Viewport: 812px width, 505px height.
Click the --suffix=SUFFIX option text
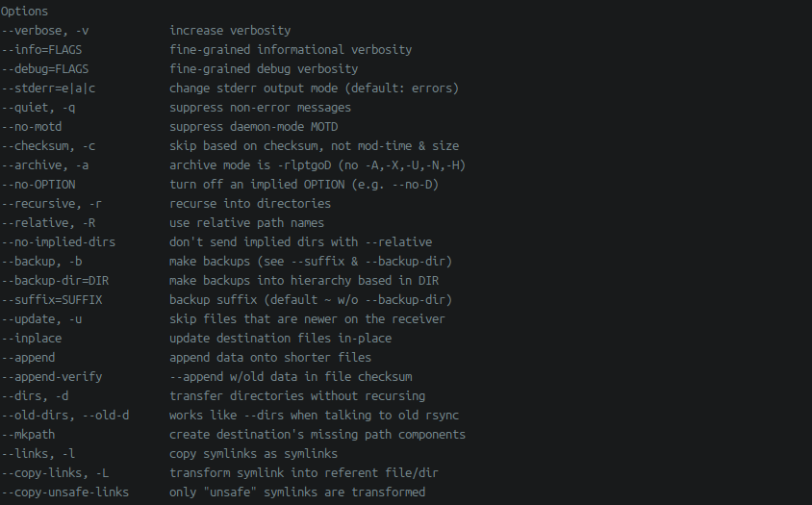[x=52, y=300]
